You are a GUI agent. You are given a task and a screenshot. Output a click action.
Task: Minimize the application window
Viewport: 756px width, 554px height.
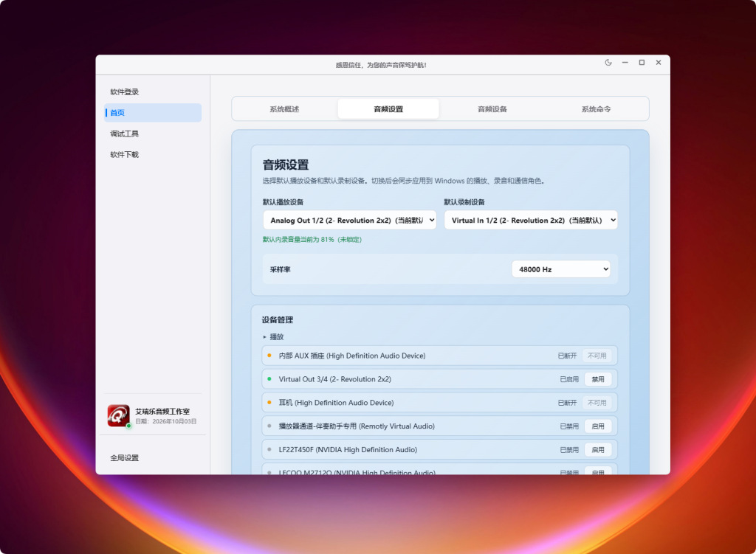625,63
